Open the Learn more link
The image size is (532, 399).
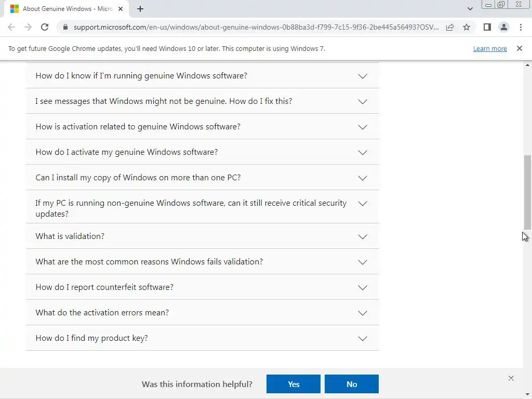[x=490, y=49]
